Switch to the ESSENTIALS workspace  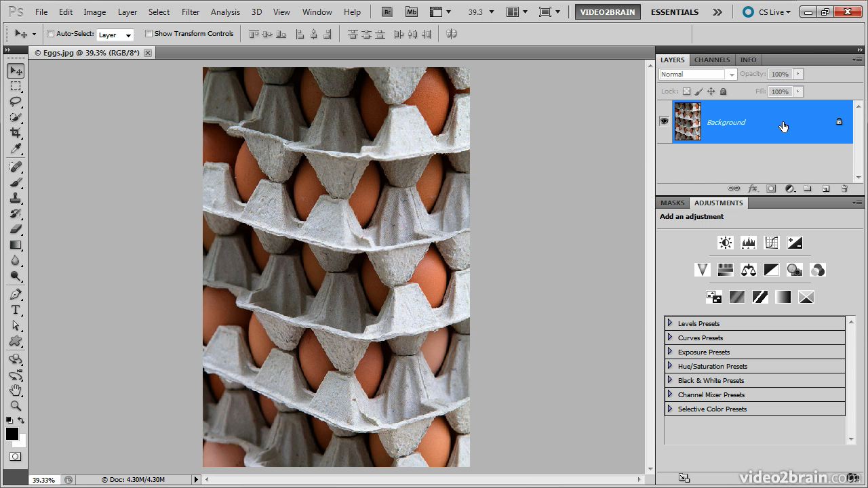tap(674, 12)
